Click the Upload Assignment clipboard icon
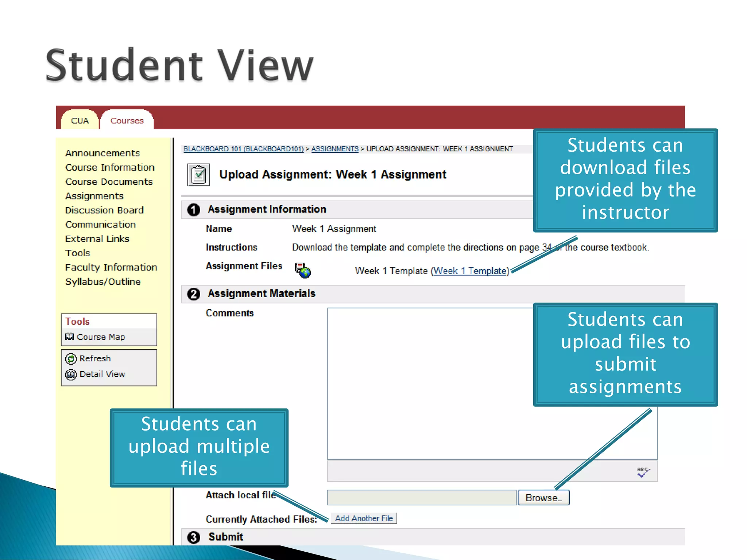747x560 pixels. [198, 175]
